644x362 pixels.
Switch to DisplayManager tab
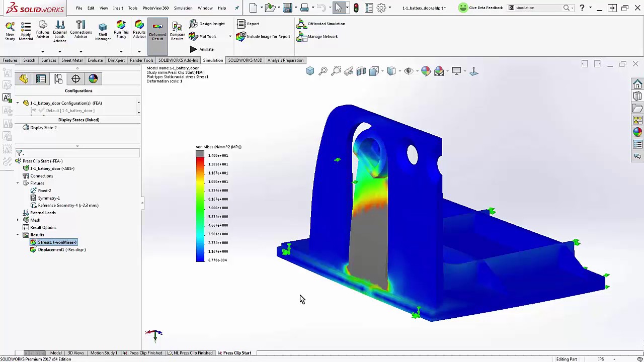tap(93, 79)
